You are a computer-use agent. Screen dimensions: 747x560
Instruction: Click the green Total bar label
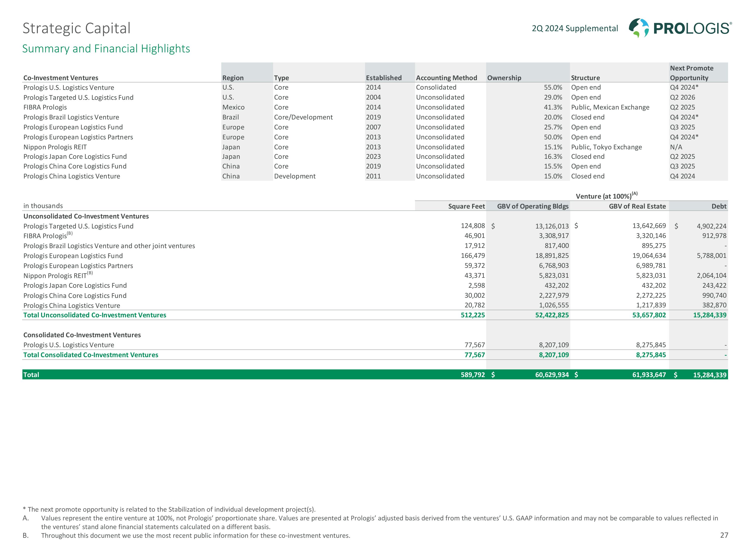pos(31,375)
